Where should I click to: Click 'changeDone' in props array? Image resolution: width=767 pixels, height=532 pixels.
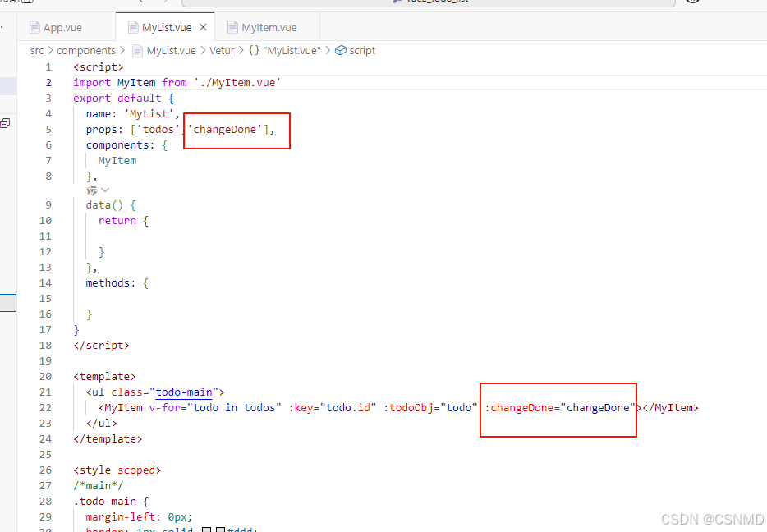225,130
